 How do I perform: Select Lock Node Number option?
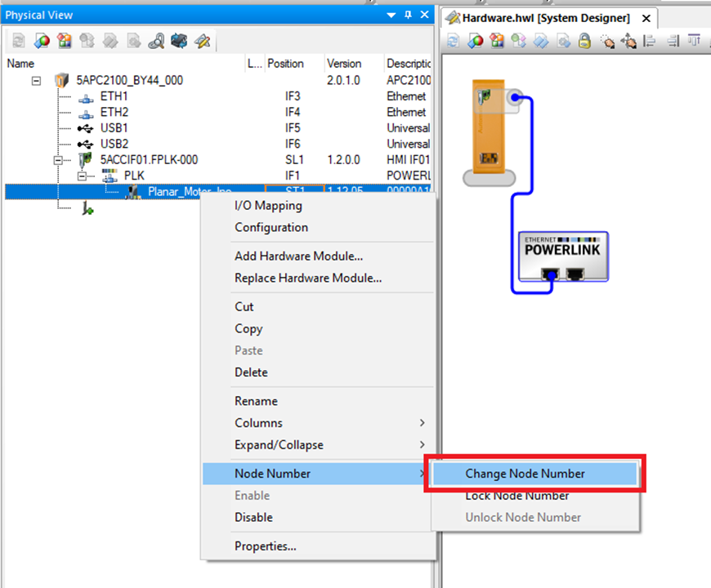pos(516,496)
